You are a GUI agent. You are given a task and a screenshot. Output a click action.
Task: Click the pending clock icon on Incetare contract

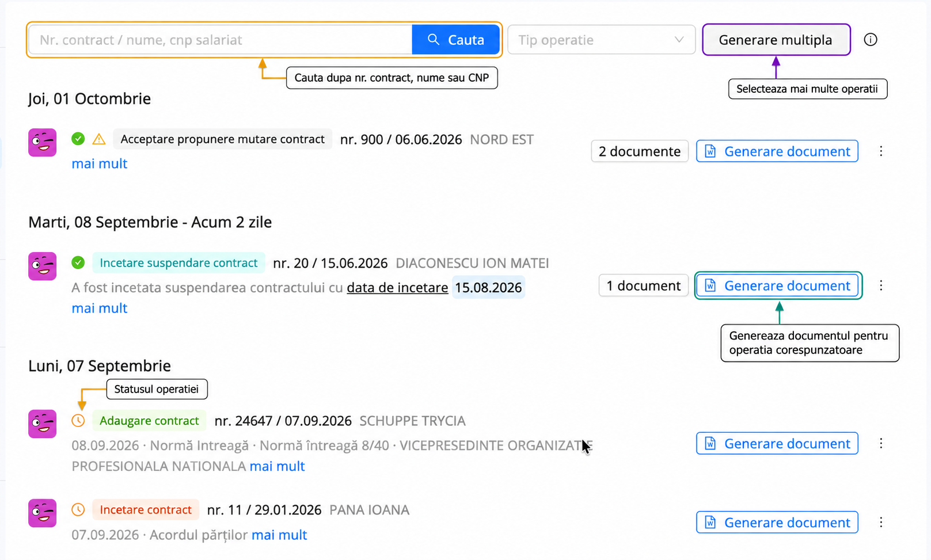point(78,509)
